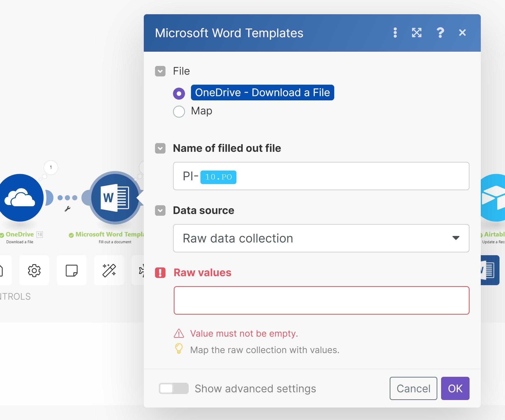Click the number 18 badge beside OneDrive
This screenshot has width=505, height=420.
pyautogui.click(x=39, y=235)
